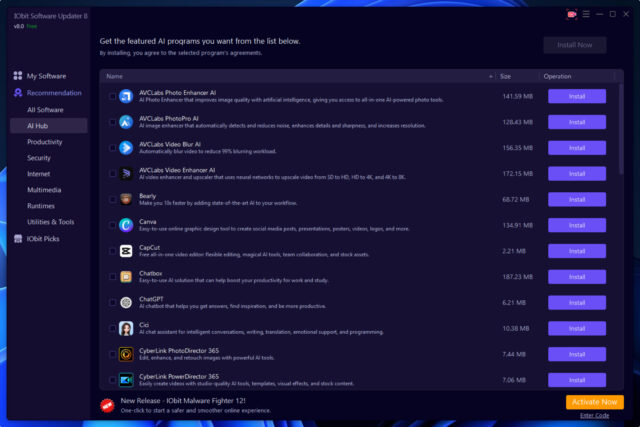
Task: Install Bearly
Action: [x=577, y=200]
